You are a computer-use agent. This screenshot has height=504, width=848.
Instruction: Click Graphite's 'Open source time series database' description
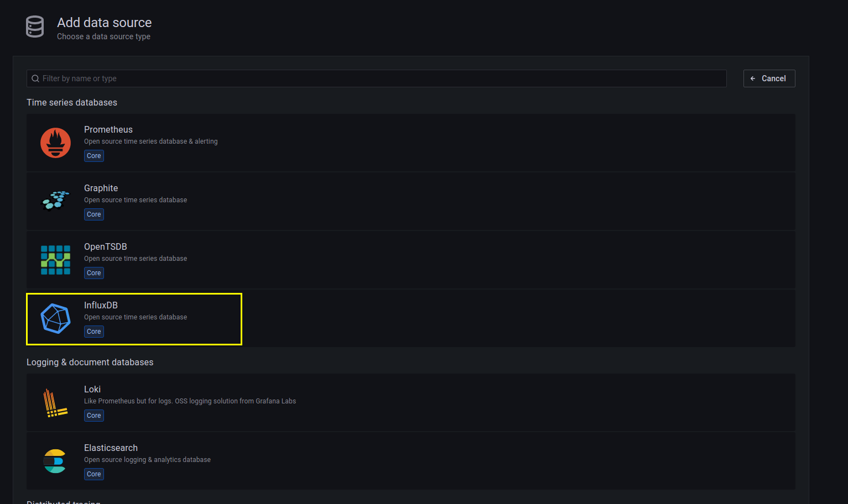pos(136,200)
